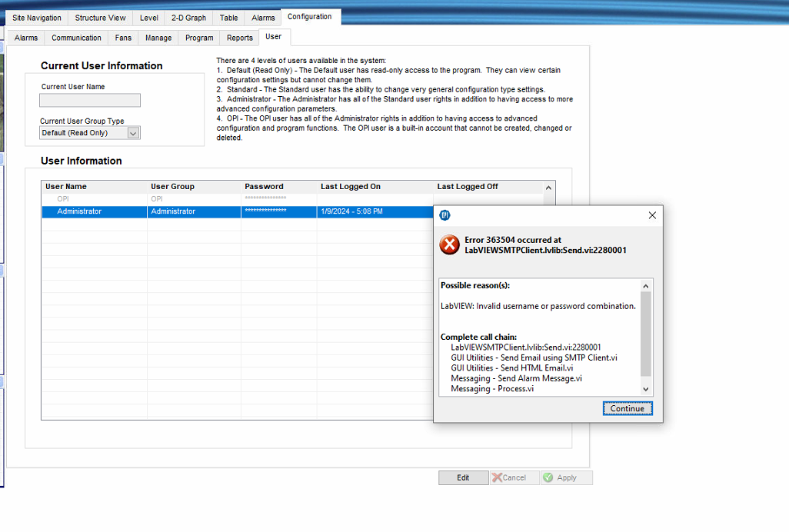Open the 2-D Graph tab
Screen dimensions: 789x532
[x=188, y=17]
